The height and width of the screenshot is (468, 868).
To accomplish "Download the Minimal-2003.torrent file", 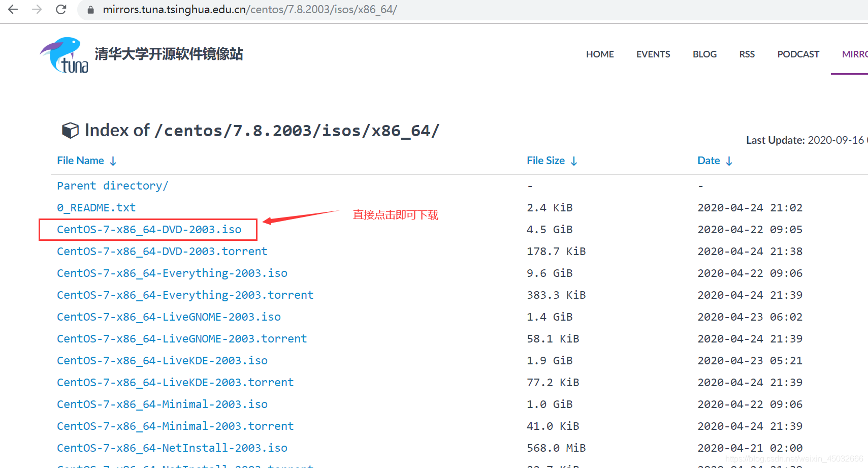I will (x=175, y=426).
